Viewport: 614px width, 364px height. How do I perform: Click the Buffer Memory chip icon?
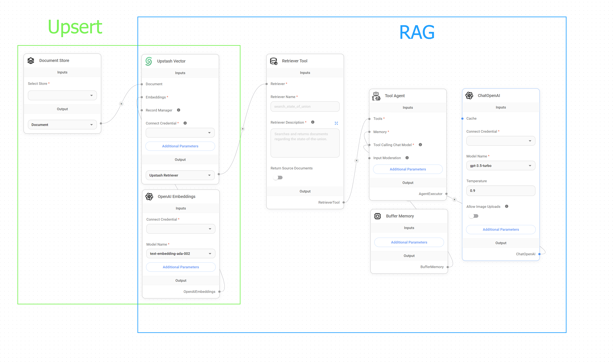pos(377,216)
